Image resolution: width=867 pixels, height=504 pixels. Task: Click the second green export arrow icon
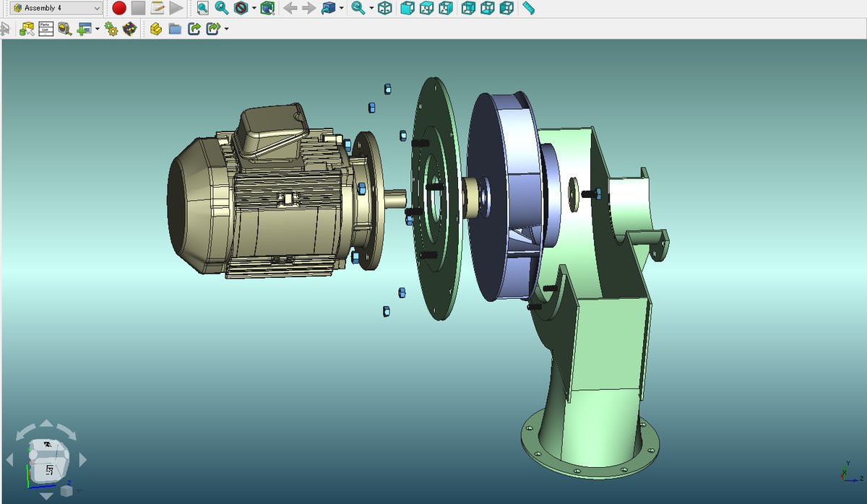click(212, 29)
